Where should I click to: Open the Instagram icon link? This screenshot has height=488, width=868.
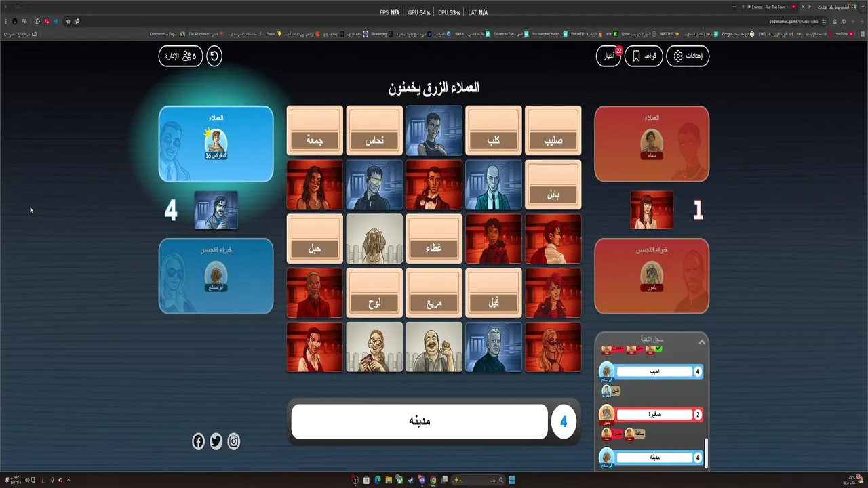pyautogui.click(x=233, y=442)
